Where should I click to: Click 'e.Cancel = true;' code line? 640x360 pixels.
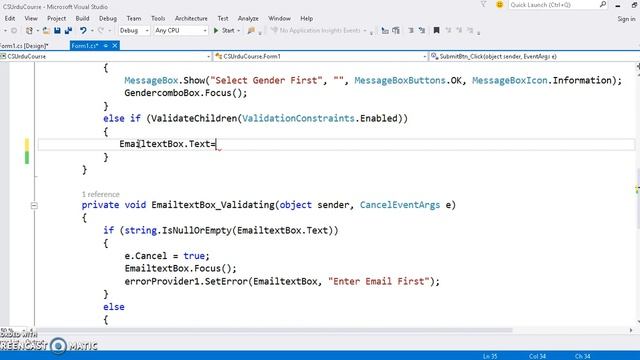pyautogui.click(x=167, y=256)
